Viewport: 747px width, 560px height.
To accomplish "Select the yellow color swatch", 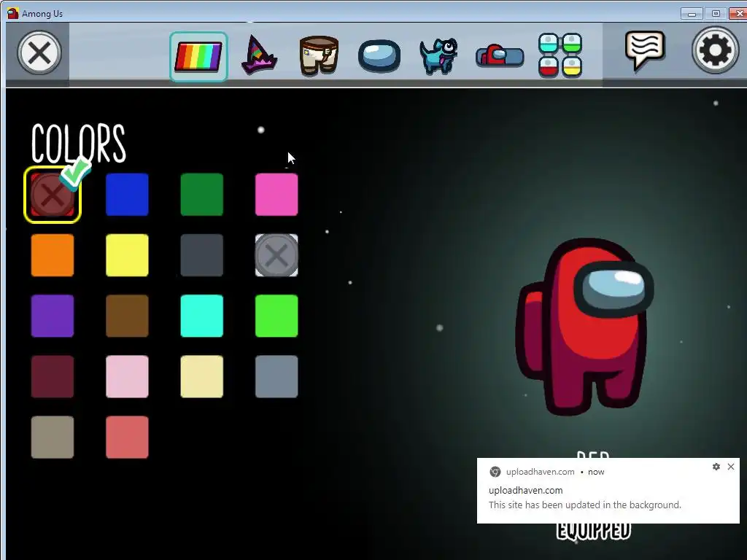I will 127,255.
